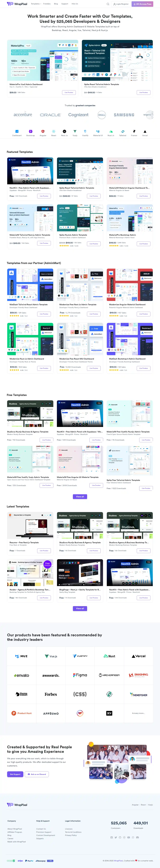Open Terms & Conditions footer link

[x=73, y=832]
